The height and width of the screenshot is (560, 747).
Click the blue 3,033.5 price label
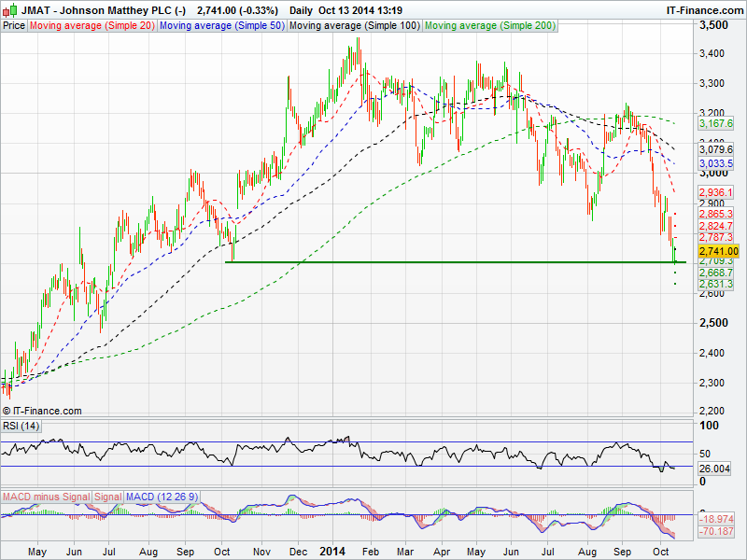[x=716, y=163]
